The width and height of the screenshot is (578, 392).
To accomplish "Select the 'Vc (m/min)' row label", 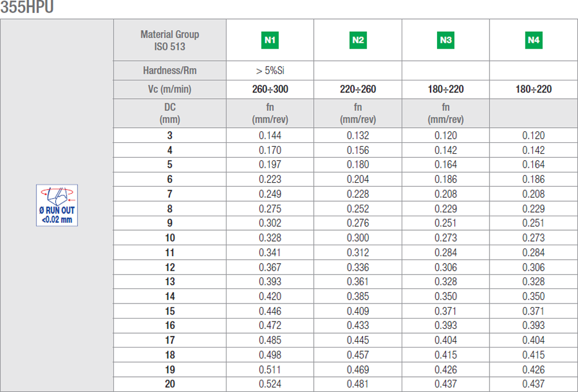I will click(169, 89).
